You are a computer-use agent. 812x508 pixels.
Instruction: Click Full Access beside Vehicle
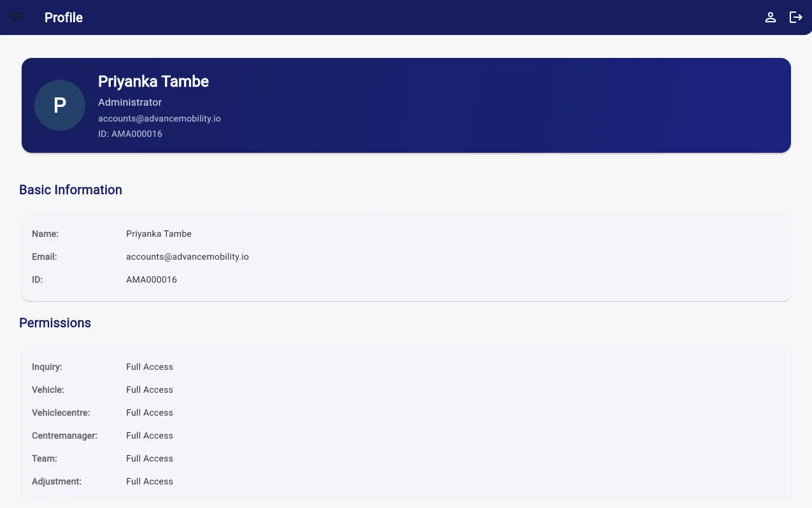tap(150, 390)
